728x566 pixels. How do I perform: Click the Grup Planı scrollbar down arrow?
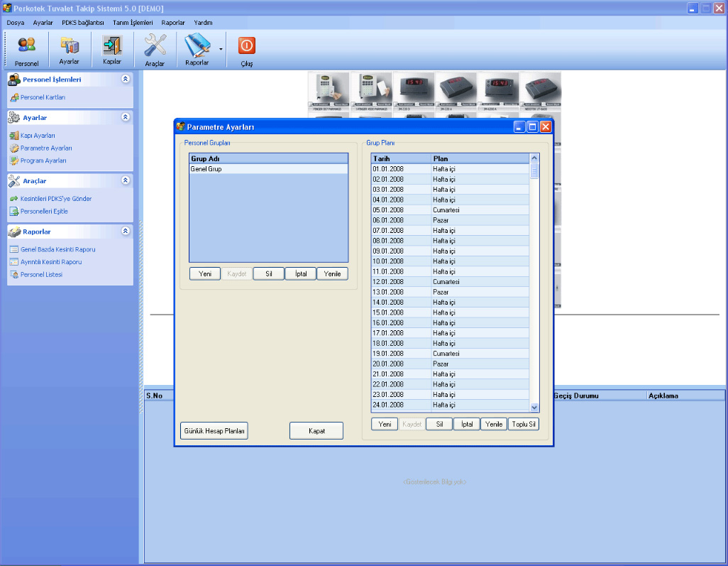pos(535,407)
